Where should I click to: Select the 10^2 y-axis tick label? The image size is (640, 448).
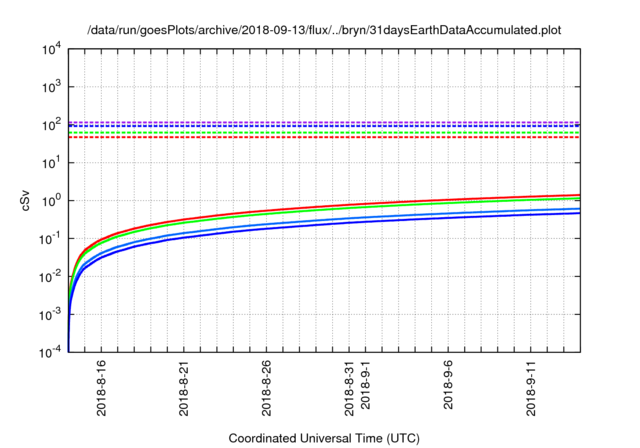(51, 124)
